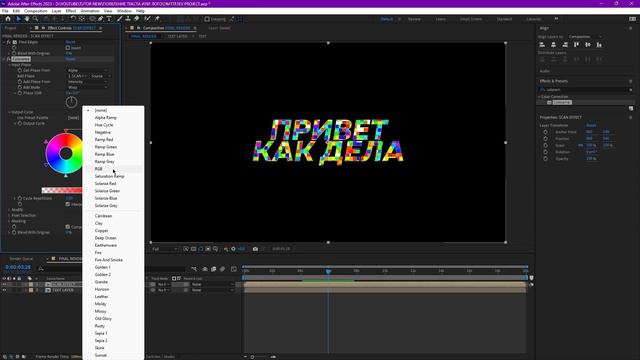Open the viewer resolution Full dropdown

point(165,249)
